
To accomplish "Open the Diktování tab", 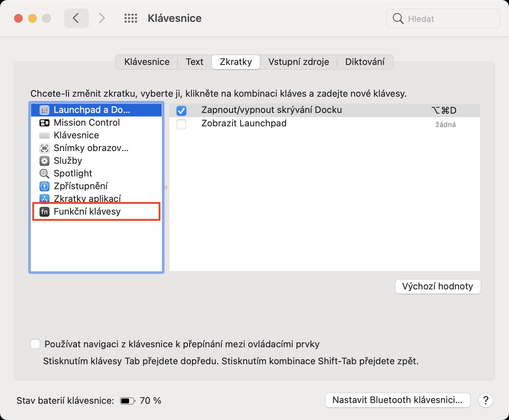I will click(x=365, y=62).
